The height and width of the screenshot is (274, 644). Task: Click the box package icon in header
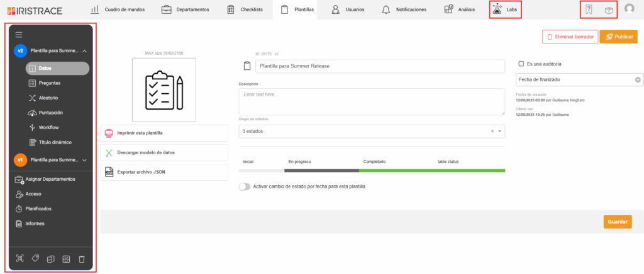(608, 9)
